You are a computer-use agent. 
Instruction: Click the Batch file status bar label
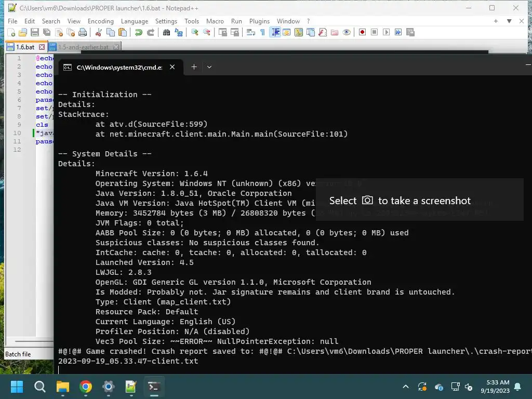tap(18, 354)
